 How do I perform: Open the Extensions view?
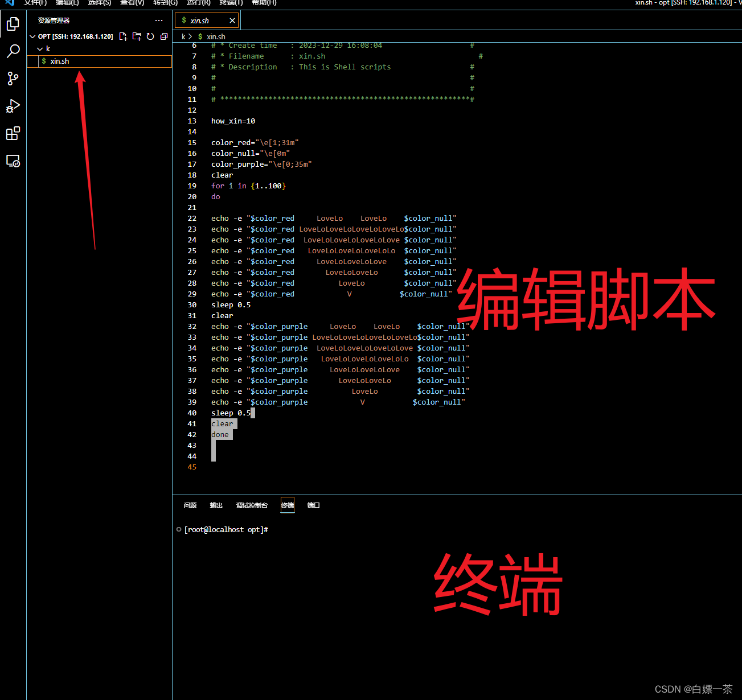click(13, 133)
